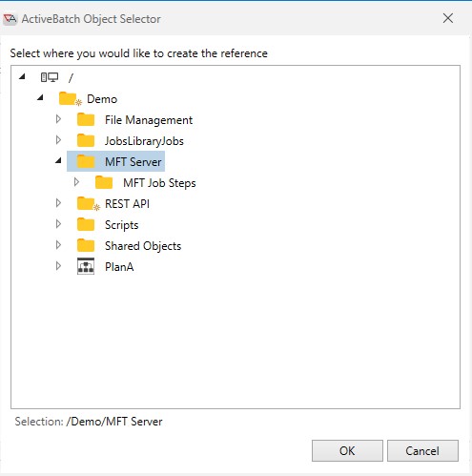Close the ActiveBatch Object Selector window
This screenshot has height=476, width=472.
448,18
